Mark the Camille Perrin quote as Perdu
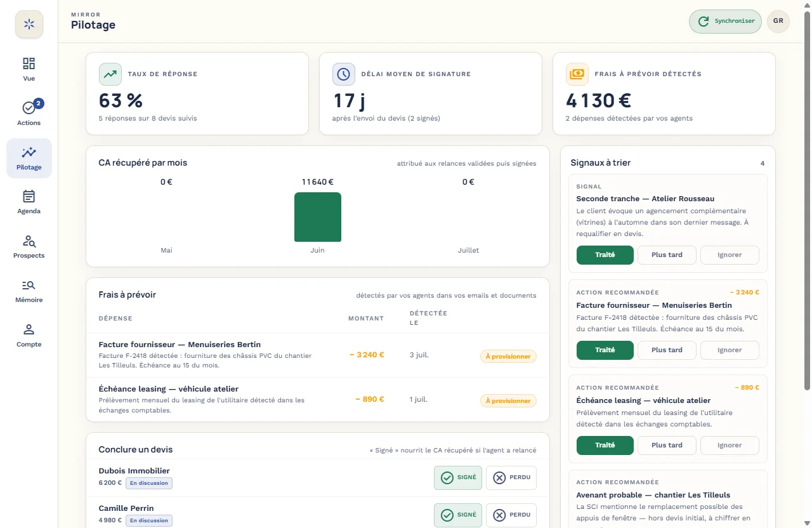 [x=511, y=515]
